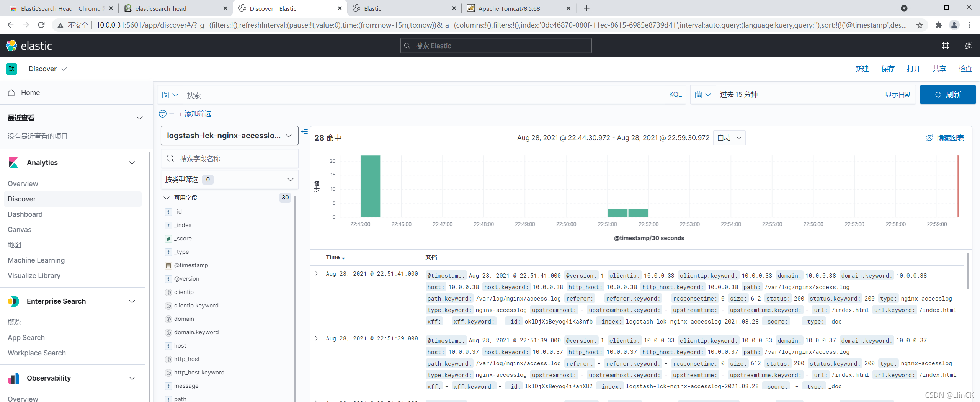Screen dimensions: 980x402
Task: Click 检查 in top menu
Action: tap(965, 69)
